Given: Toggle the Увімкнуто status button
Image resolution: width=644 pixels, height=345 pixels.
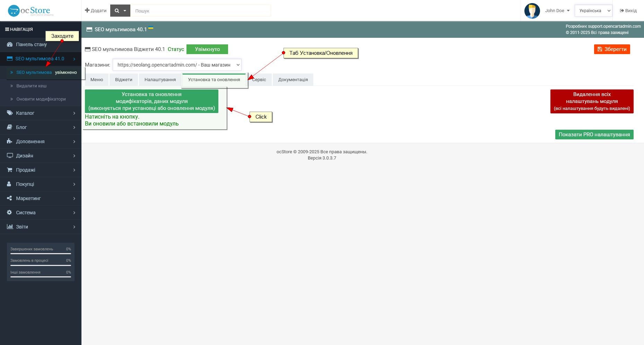Looking at the screenshot, I should pos(207,49).
